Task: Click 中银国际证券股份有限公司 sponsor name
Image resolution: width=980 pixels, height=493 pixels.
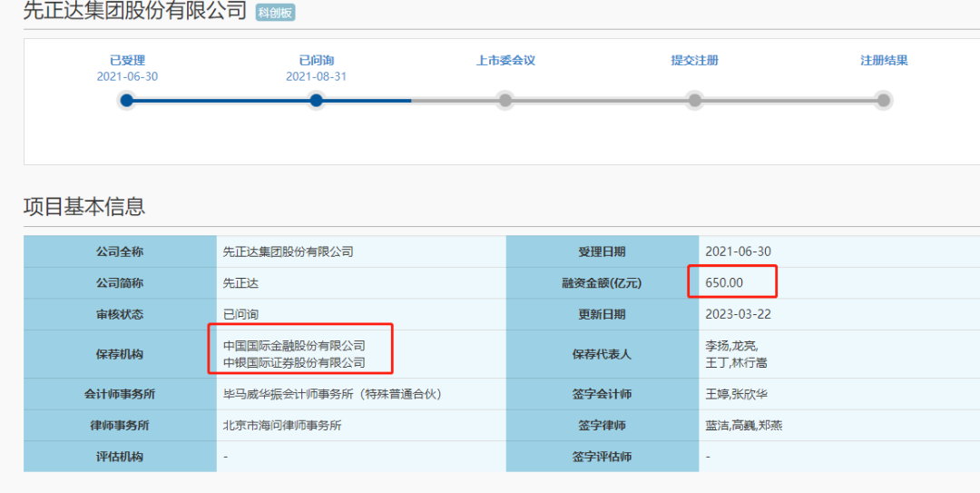Action: (x=294, y=362)
